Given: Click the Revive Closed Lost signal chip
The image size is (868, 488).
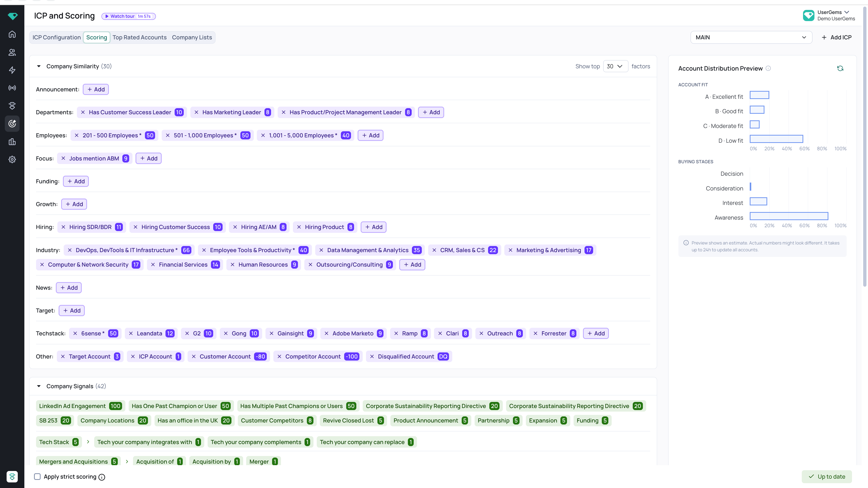Looking at the screenshot, I should point(354,420).
